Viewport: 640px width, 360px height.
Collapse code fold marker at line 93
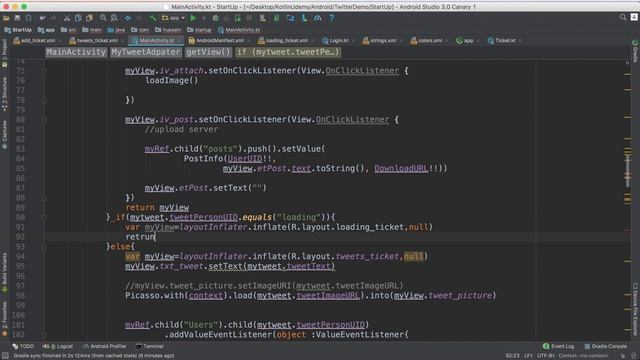[44, 247]
